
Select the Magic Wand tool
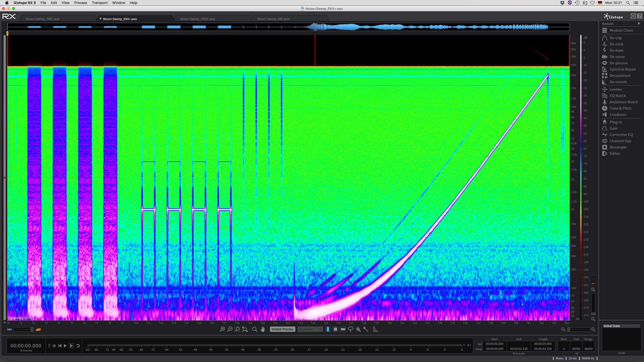[366, 329]
